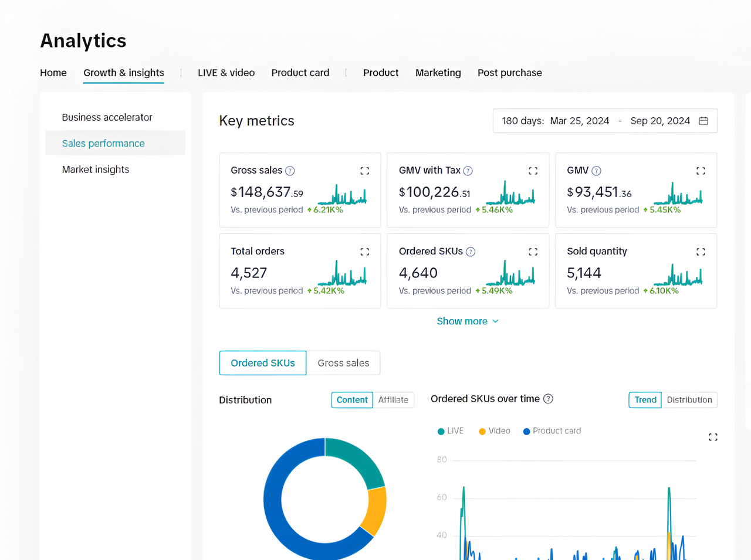This screenshot has height=560, width=751.
Task: Select the Gross sales chart tab
Action: tap(343, 363)
